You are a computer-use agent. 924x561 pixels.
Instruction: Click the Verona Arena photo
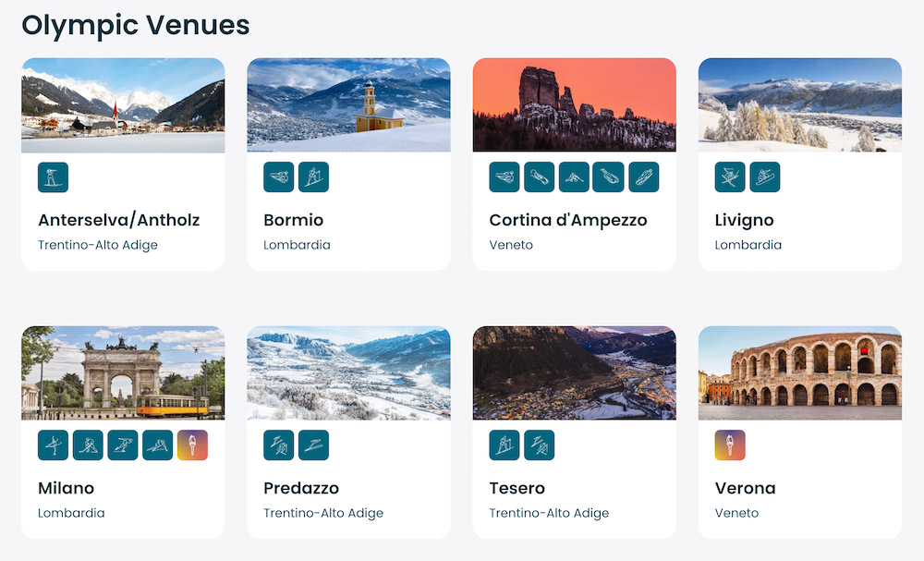pyautogui.click(x=800, y=373)
